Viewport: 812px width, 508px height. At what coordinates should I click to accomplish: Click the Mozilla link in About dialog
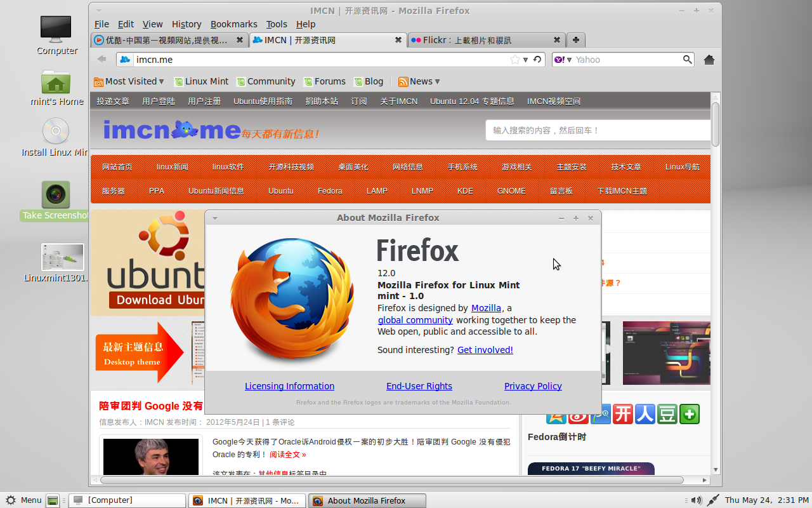click(x=486, y=308)
